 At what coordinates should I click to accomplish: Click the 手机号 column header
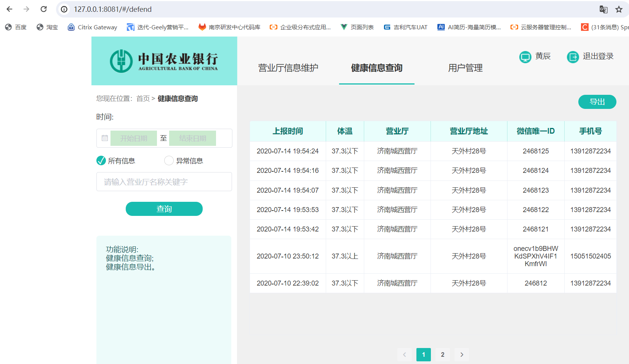point(591,131)
